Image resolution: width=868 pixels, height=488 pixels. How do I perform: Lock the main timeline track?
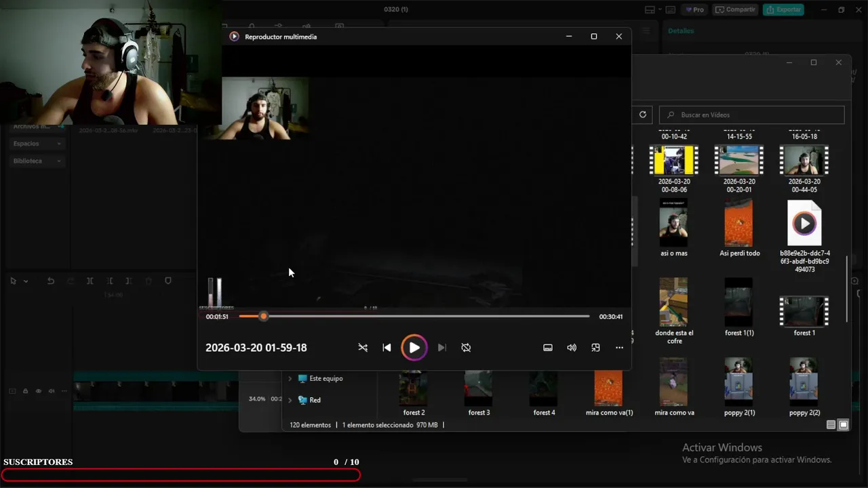click(x=25, y=391)
